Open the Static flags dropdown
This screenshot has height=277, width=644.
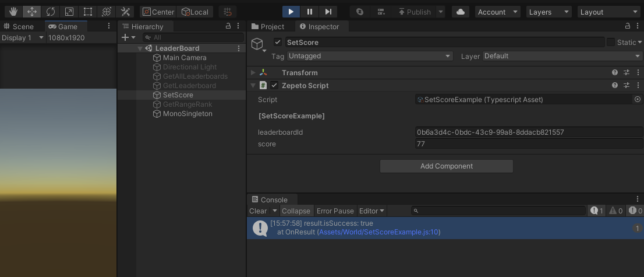point(640,43)
